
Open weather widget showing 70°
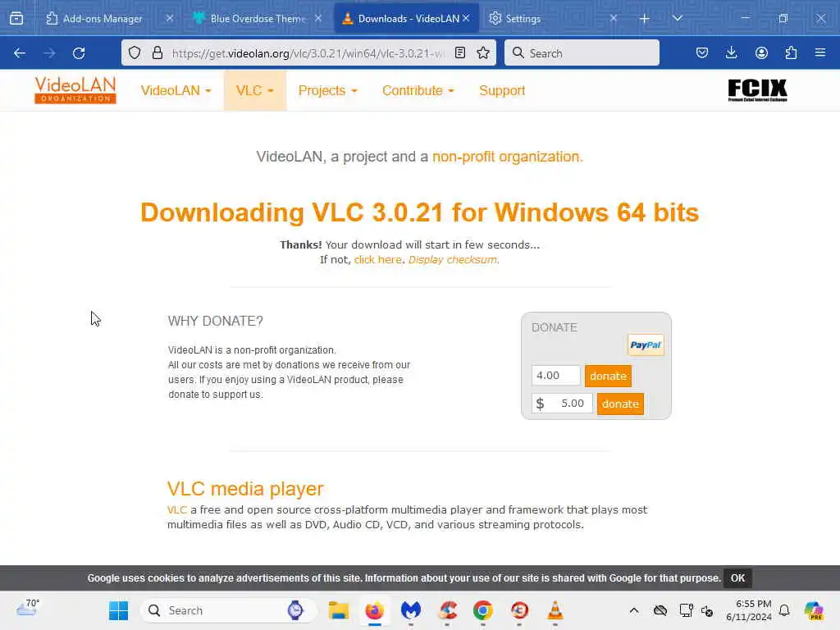tap(28, 608)
